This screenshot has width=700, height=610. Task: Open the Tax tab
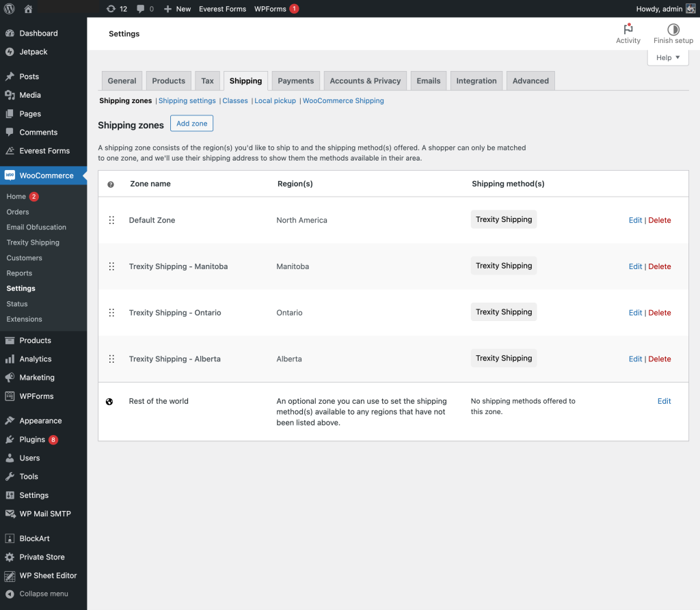[x=207, y=81]
